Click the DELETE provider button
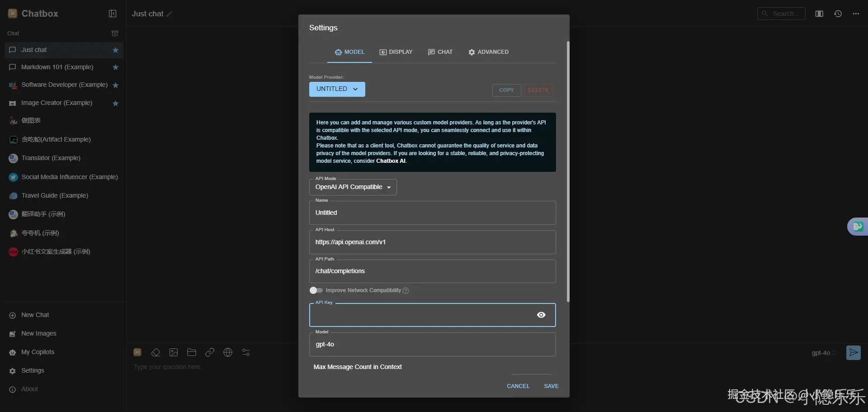 coord(538,90)
